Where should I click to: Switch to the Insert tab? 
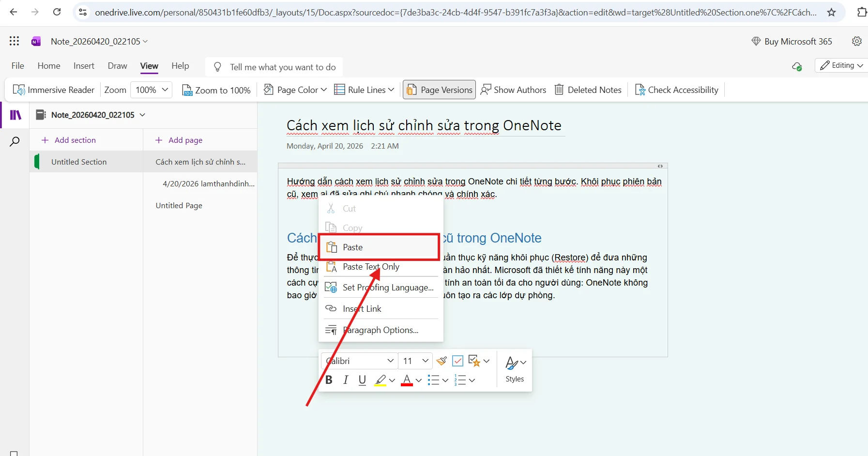coord(84,66)
